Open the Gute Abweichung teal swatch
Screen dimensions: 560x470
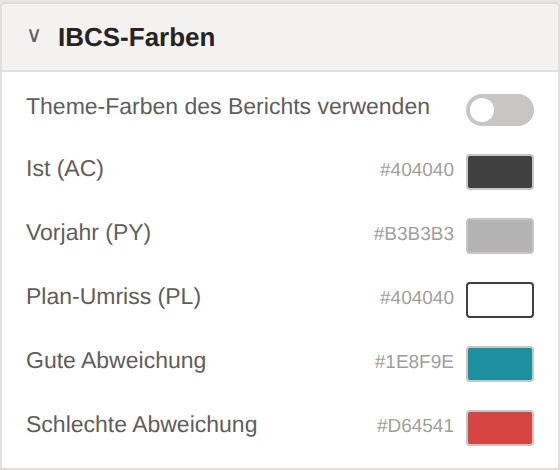[x=500, y=364]
